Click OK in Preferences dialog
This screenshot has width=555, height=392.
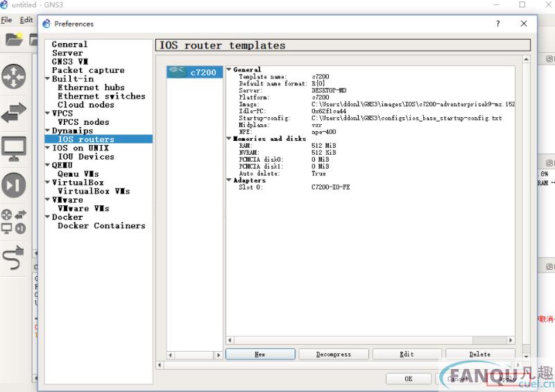pos(409,379)
